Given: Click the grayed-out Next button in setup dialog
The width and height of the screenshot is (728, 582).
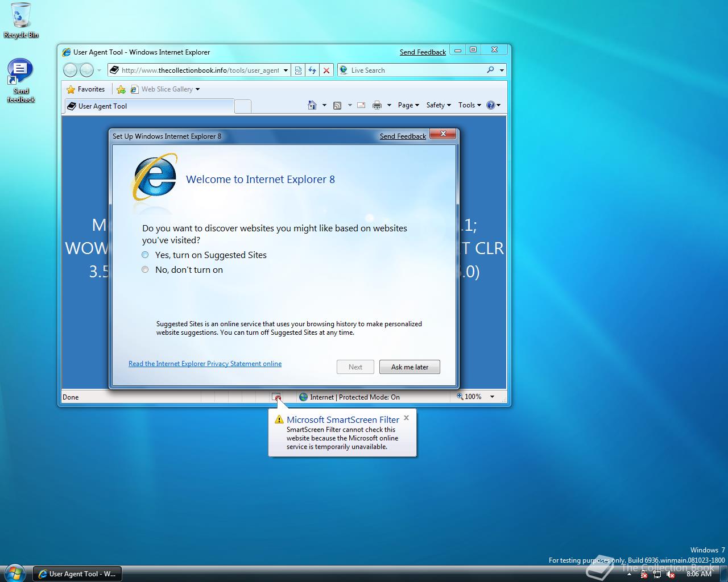Looking at the screenshot, I should click(x=355, y=367).
